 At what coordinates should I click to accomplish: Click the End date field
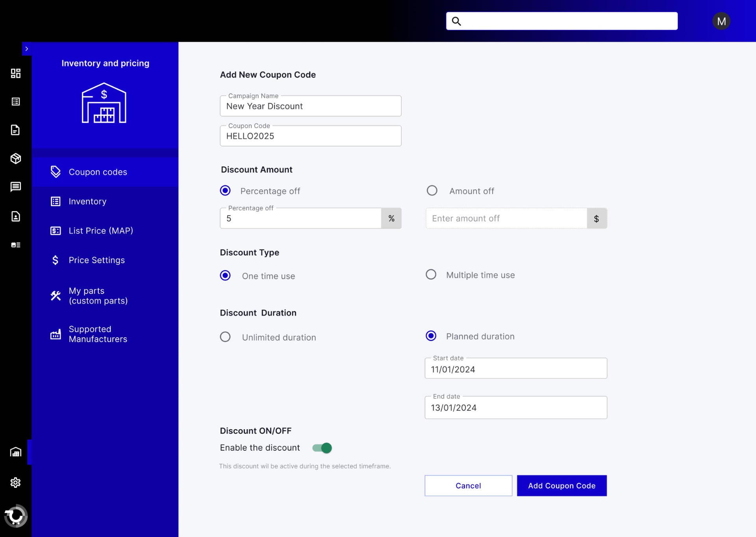(x=516, y=408)
